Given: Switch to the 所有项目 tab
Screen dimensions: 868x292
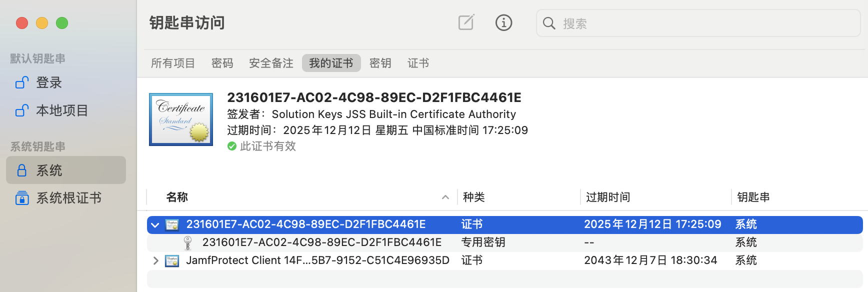Looking at the screenshot, I should coord(173,63).
